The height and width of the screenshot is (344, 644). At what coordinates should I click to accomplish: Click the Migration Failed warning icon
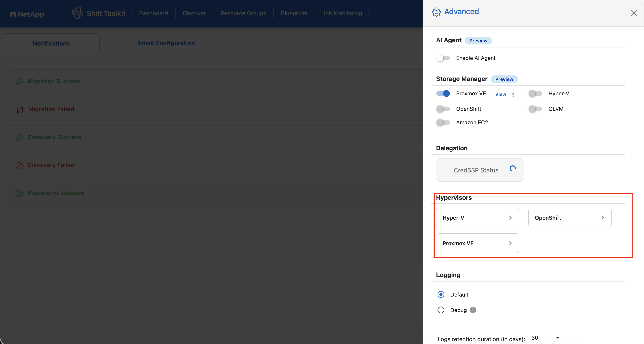(20, 110)
